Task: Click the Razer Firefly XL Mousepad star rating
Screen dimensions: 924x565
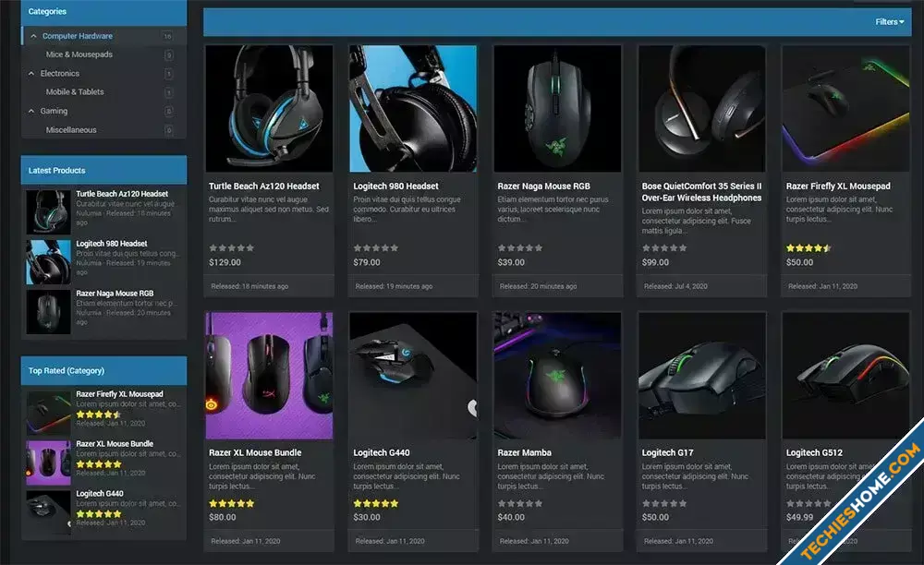Action: tap(808, 248)
